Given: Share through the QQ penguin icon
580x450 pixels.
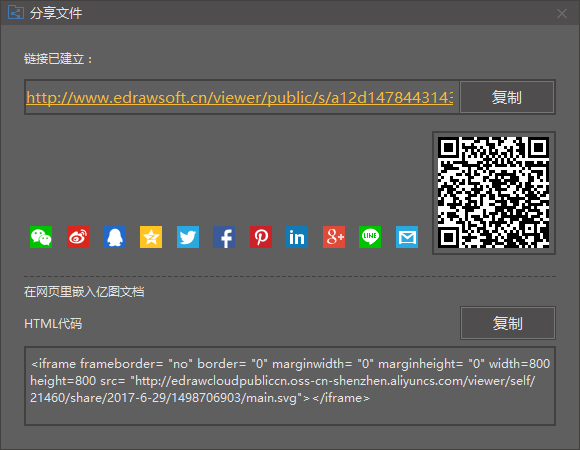Looking at the screenshot, I should (115, 237).
